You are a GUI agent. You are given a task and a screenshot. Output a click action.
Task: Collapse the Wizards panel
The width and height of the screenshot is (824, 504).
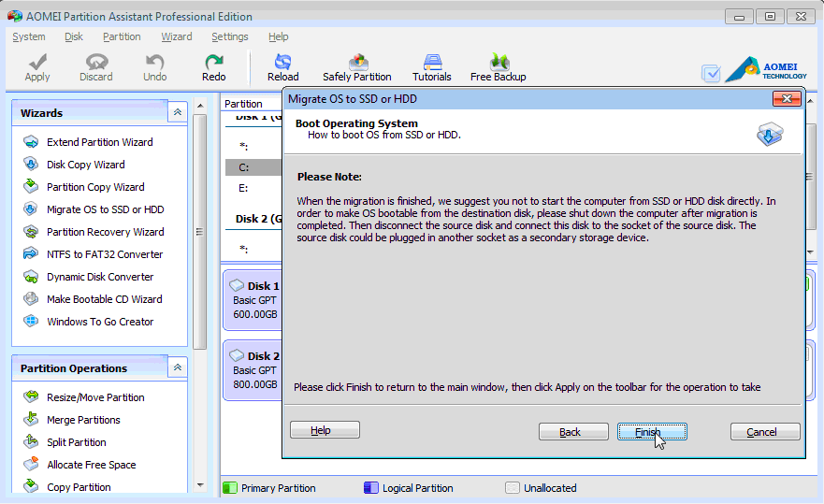coord(178,112)
